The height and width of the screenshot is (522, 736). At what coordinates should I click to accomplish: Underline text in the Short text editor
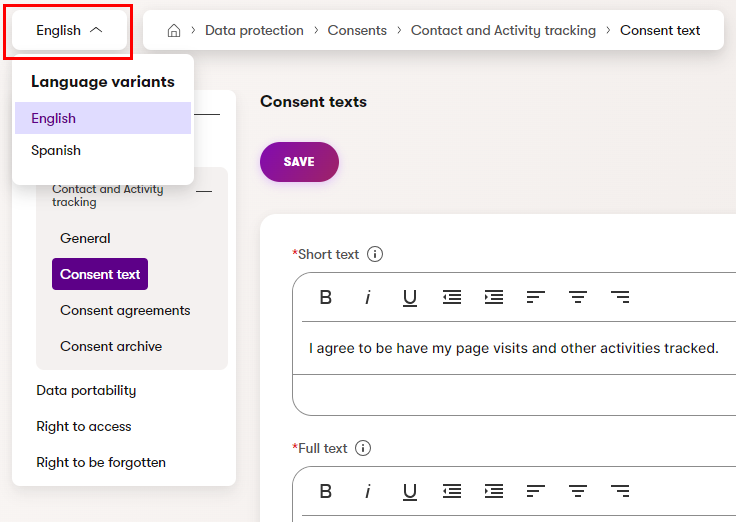click(x=409, y=297)
